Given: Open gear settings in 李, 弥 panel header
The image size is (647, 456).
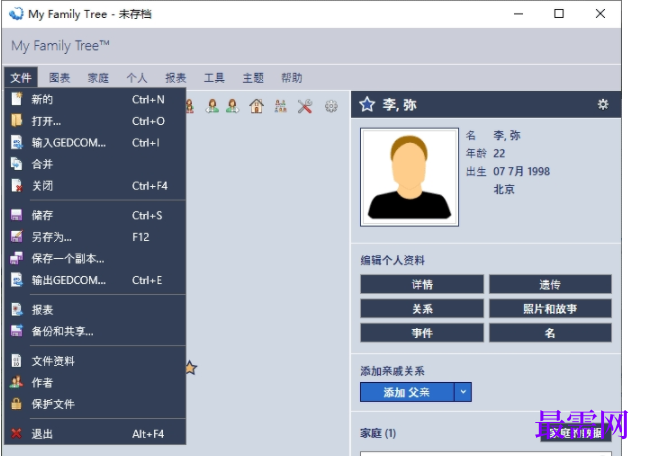Looking at the screenshot, I should pos(603,104).
